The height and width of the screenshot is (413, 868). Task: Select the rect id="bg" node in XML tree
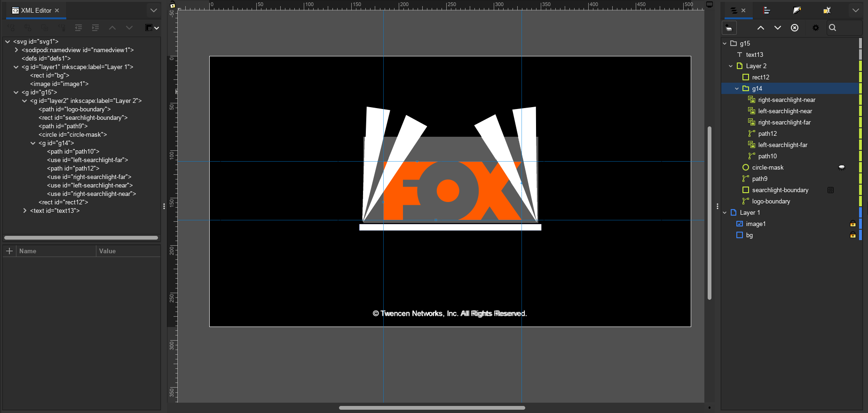tap(50, 76)
